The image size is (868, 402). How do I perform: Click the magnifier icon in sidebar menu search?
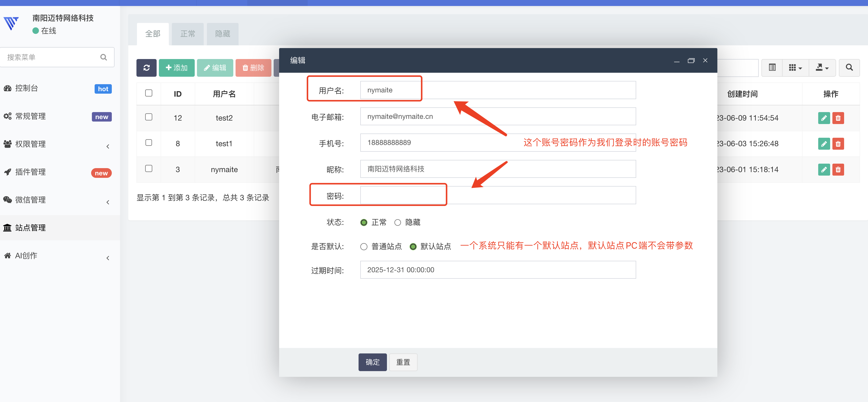103,57
